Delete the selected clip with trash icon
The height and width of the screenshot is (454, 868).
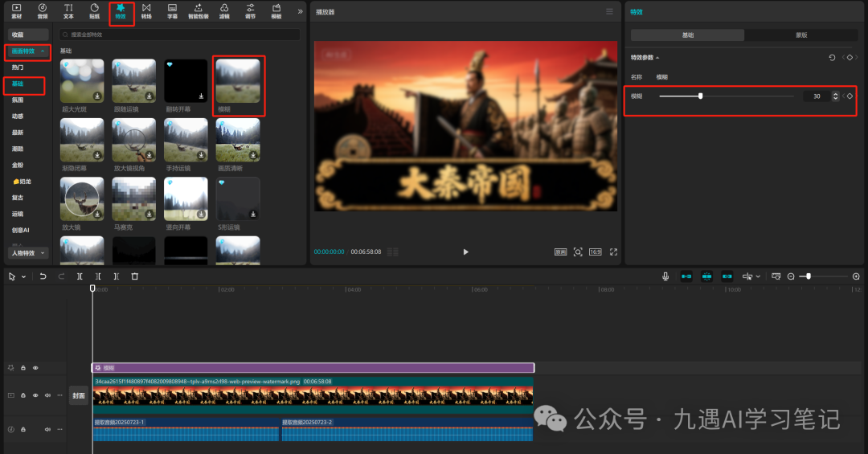134,276
